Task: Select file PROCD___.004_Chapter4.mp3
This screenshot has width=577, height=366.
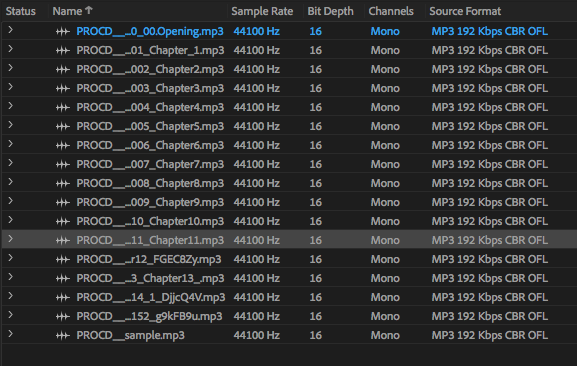Action: [x=150, y=108]
